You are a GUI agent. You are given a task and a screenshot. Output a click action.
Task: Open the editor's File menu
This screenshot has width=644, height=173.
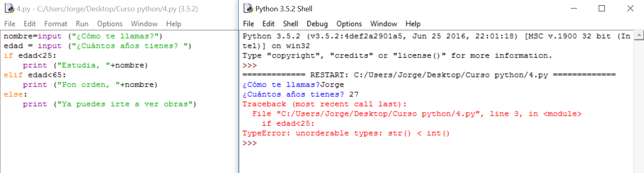click(10, 24)
